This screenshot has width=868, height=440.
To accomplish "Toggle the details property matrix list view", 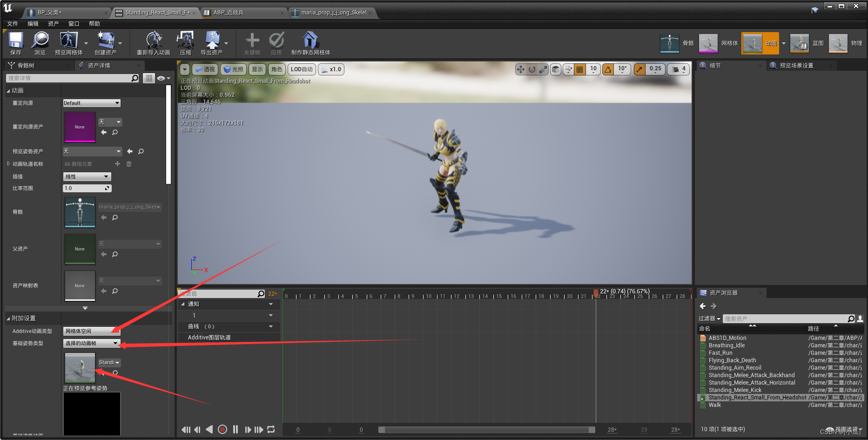I will [149, 78].
